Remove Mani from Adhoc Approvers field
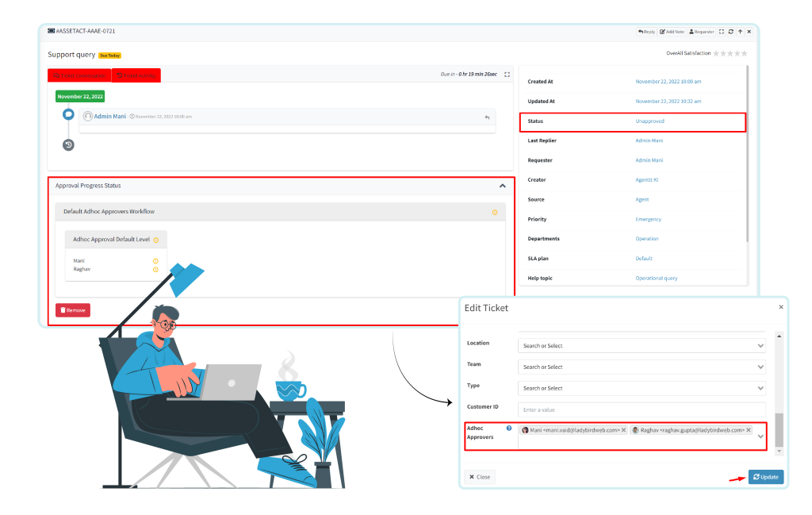The image size is (812, 515). point(623,430)
